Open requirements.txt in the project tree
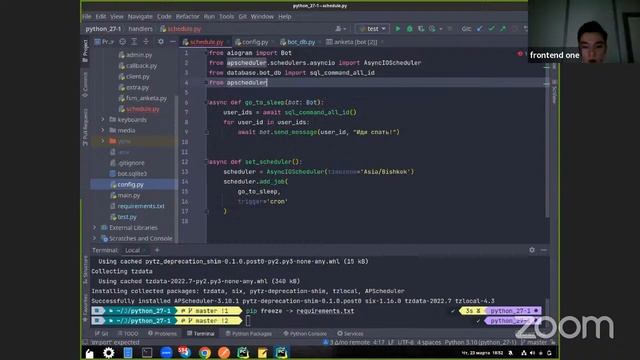Viewport: 640px width, 360px height. pos(140,206)
